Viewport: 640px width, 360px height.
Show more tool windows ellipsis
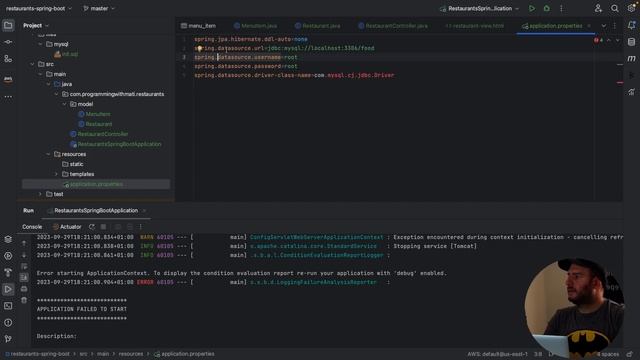8,97
